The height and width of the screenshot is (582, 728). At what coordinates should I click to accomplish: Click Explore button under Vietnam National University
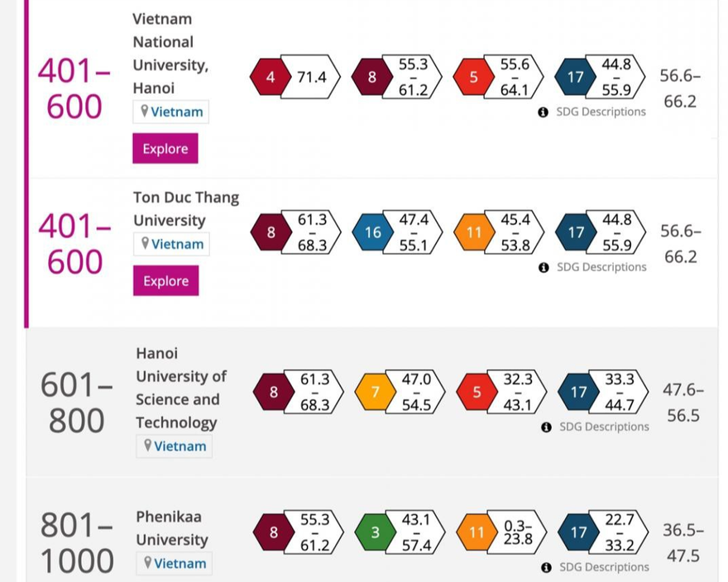pyautogui.click(x=165, y=149)
